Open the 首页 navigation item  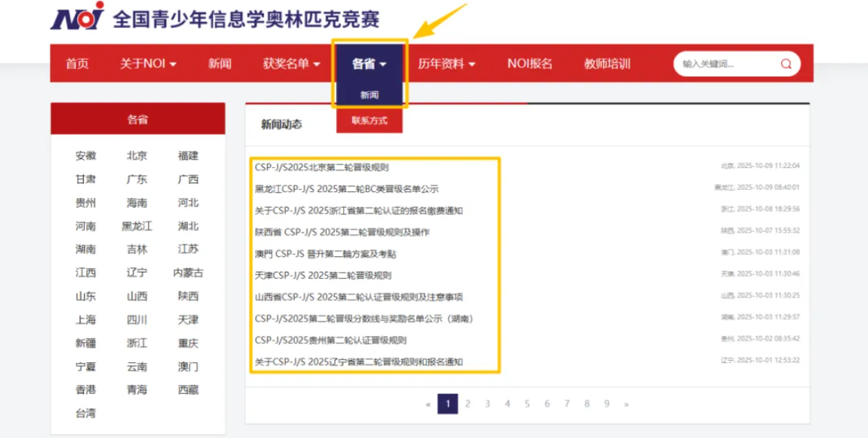click(77, 64)
